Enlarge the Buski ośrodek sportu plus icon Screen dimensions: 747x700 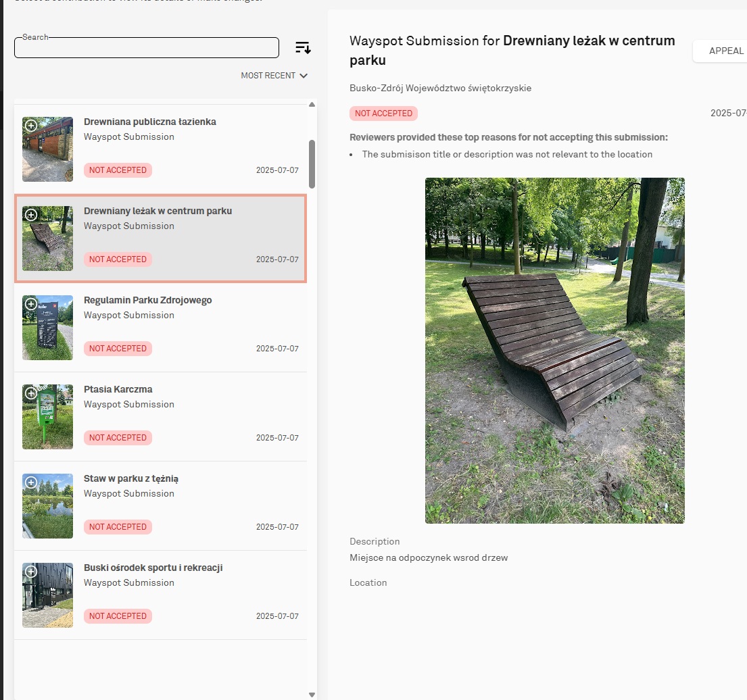pyautogui.click(x=31, y=572)
